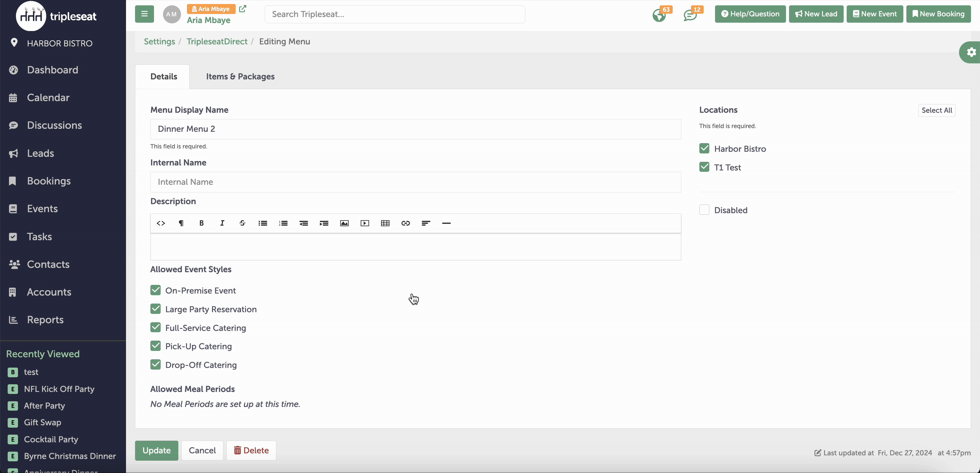Open Aria Mbaye profile name link

[x=208, y=20]
